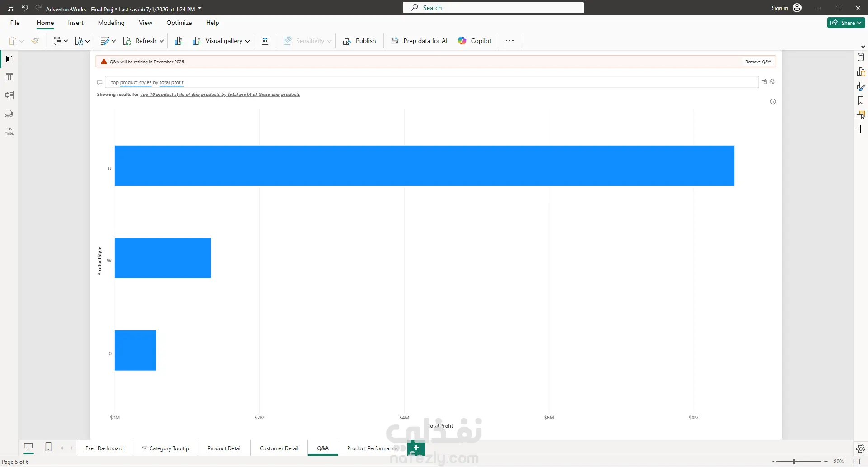Viewport: 868px width, 467px height.
Task: Collapse the ribbon with the chevron
Action: (x=863, y=47)
